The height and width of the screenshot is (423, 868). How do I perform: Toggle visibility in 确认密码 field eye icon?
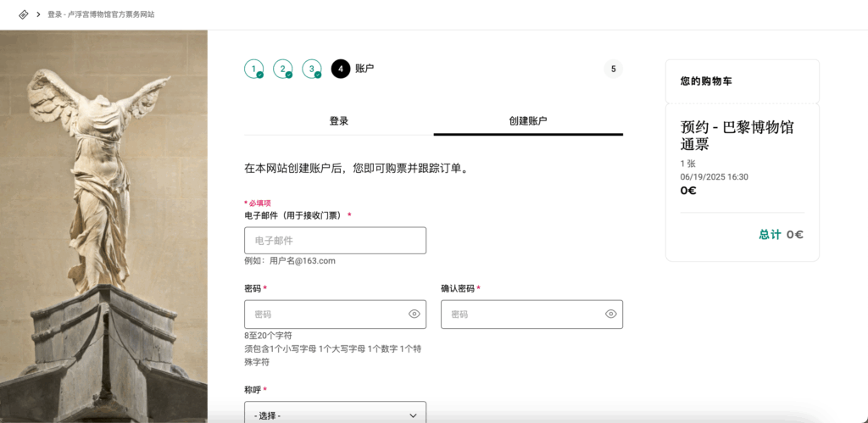click(x=610, y=314)
